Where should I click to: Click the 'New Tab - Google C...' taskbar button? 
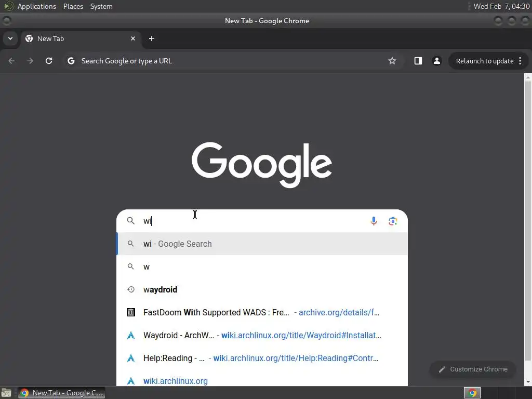click(61, 393)
